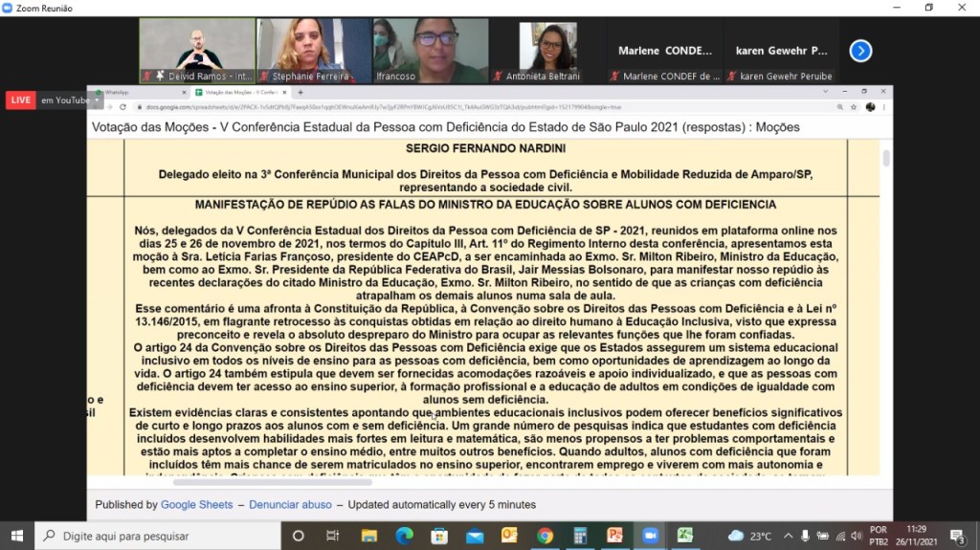The image size is (980, 550).
Task: Open Windows Start menu
Action: coord(17,536)
